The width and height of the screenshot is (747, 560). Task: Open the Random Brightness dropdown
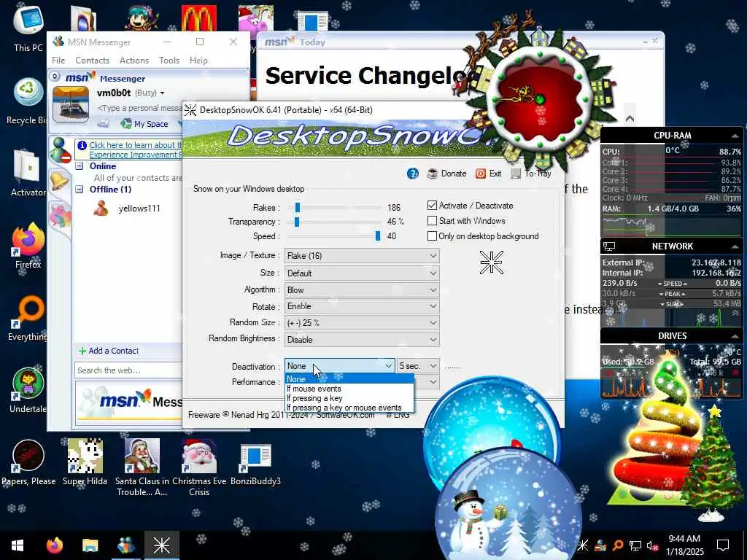tap(362, 340)
